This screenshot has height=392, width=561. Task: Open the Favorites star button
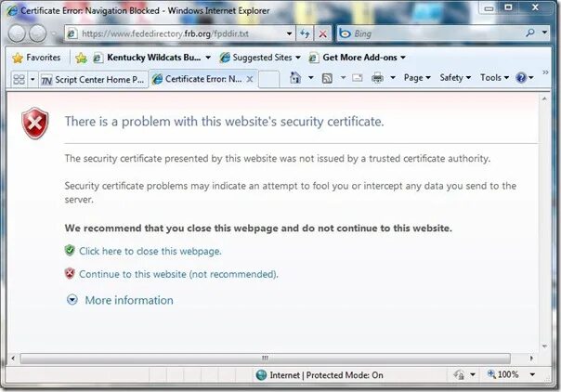[x=36, y=58]
